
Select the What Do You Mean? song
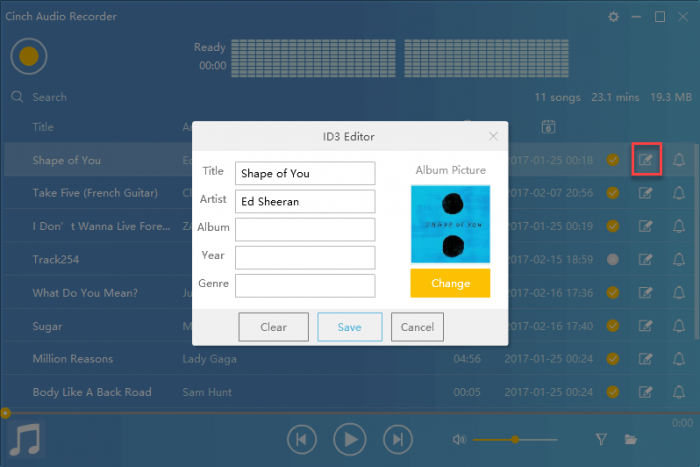pyautogui.click(x=85, y=293)
